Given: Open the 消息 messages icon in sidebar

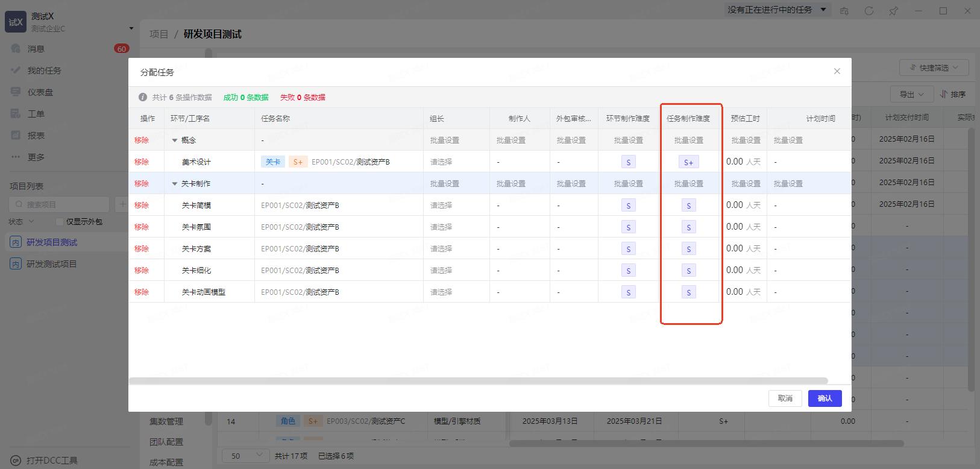Looking at the screenshot, I should [16, 49].
